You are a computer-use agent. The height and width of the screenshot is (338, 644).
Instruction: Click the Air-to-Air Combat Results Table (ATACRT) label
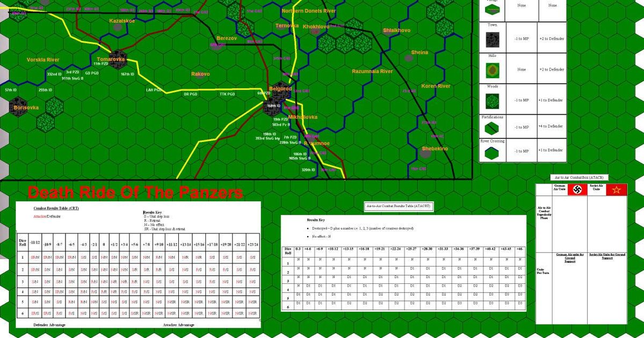[x=399, y=206]
